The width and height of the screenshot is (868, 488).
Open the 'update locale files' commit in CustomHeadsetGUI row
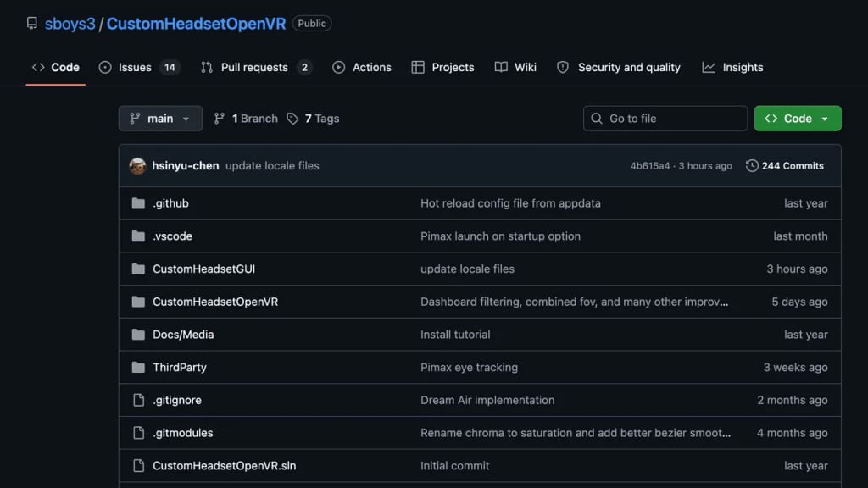click(467, 269)
